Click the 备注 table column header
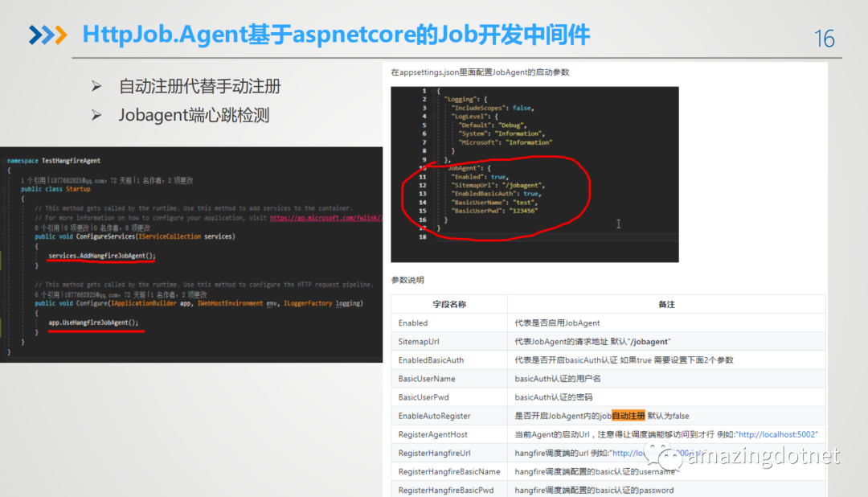868x497 pixels. 666,304
